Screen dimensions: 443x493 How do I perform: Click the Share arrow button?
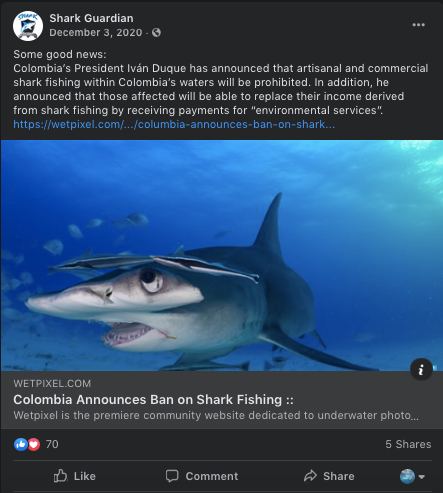pos(329,476)
